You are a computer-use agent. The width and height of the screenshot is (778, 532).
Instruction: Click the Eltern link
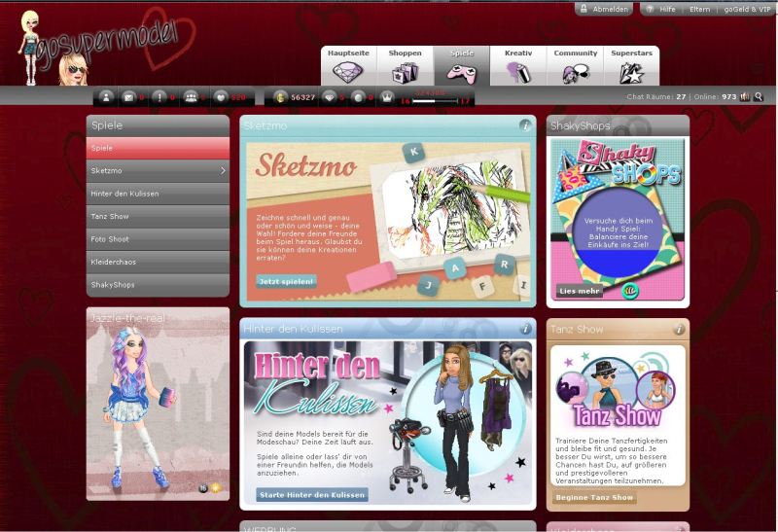tap(699, 9)
